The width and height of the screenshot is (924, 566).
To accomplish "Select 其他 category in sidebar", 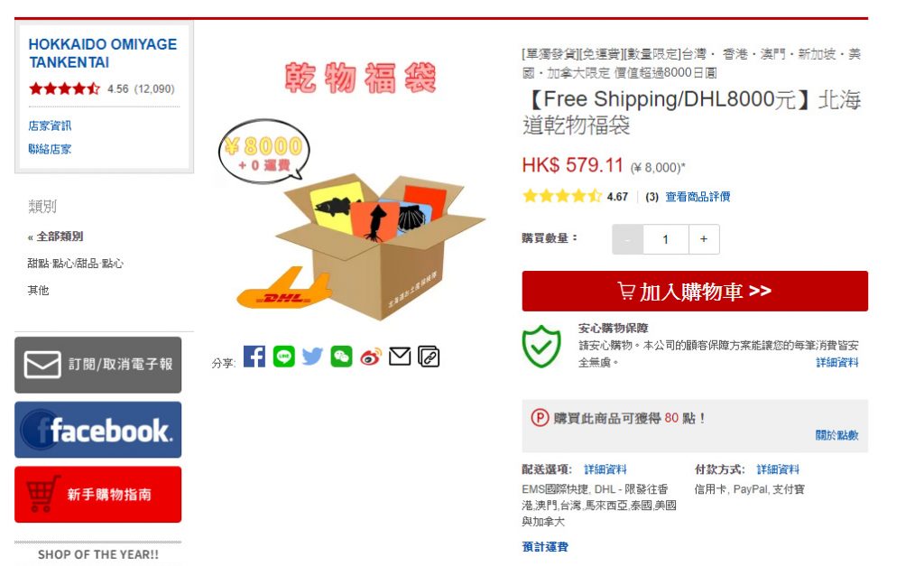I will [38, 290].
